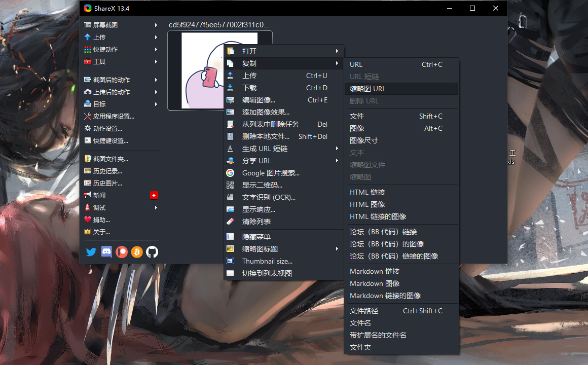Screen dimensions: 588x365
Task: Click the 隐藏菜单 icon
Action: (x=230, y=237)
